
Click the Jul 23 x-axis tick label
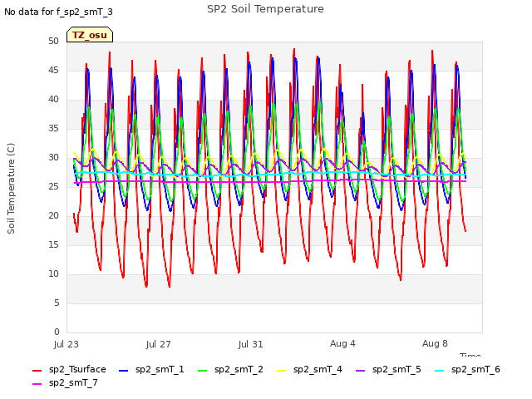pos(66,344)
